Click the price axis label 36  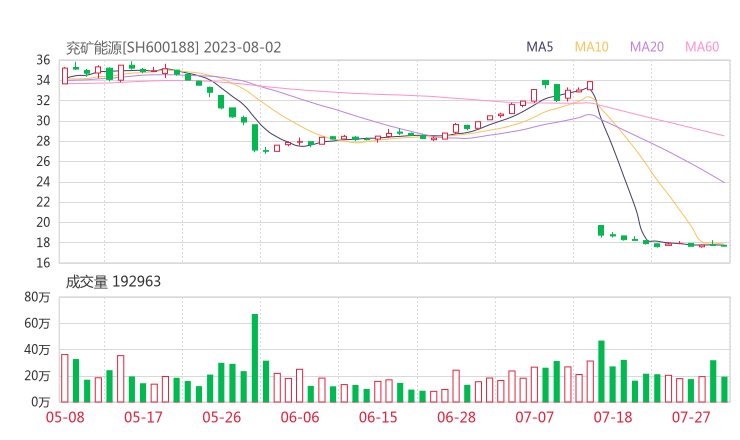[43, 60]
